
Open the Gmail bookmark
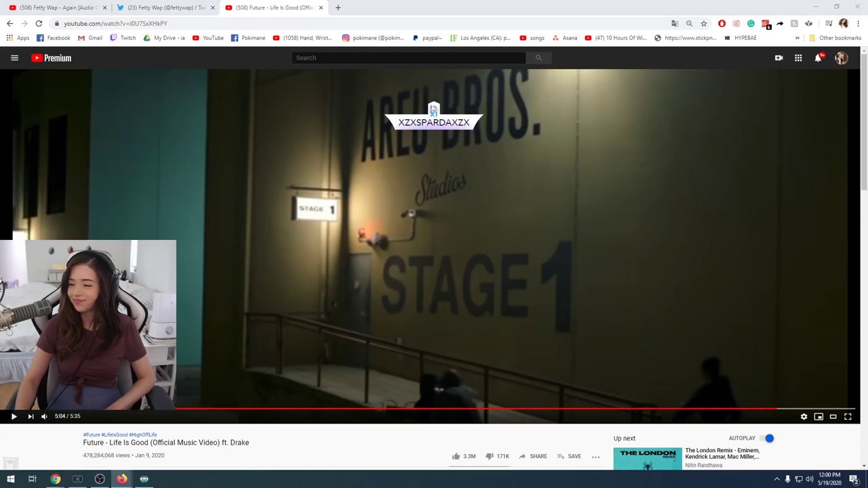click(x=90, y=38)
